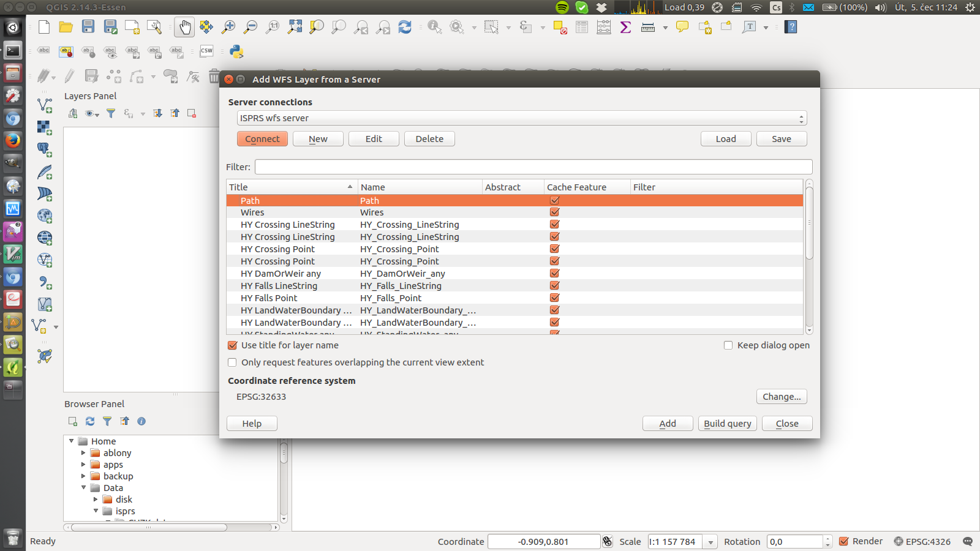
Task: Collapse the isprs folder
Action: [96, 511]
